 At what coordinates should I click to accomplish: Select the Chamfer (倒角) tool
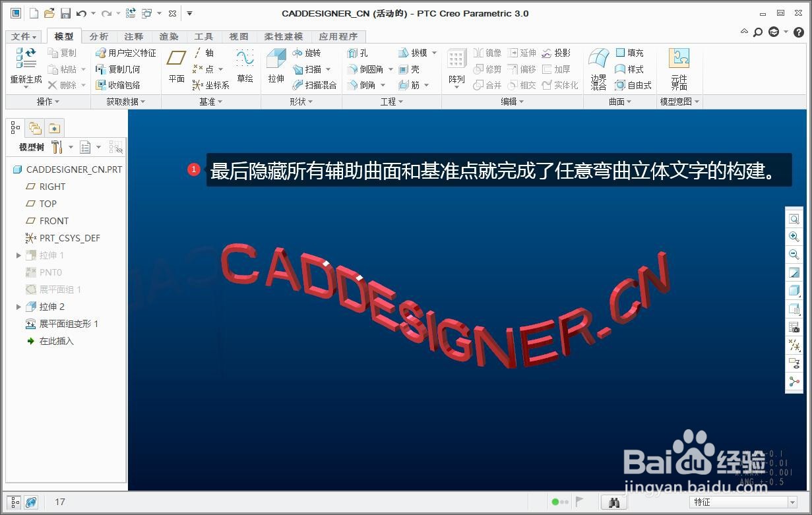361,85
